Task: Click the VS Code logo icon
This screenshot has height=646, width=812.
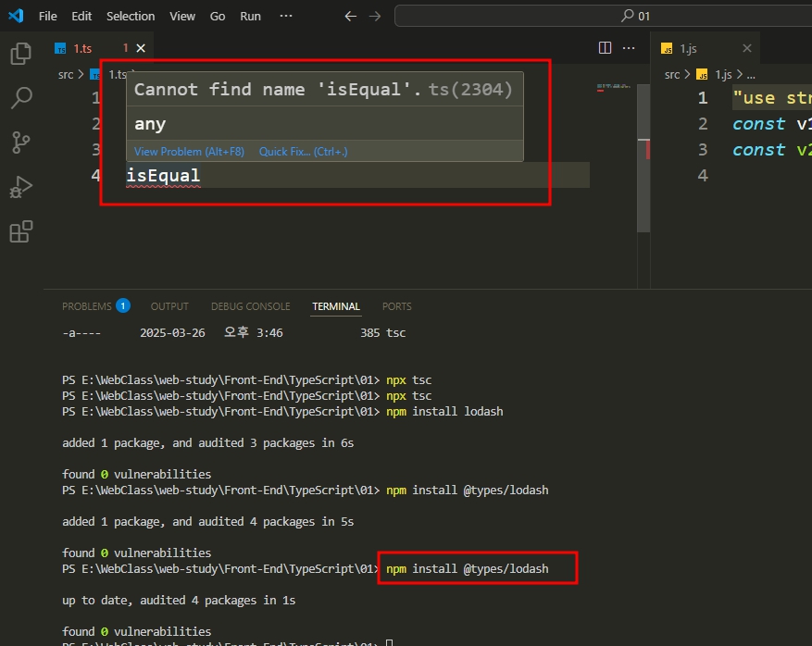Action: (x=16, y=16)
